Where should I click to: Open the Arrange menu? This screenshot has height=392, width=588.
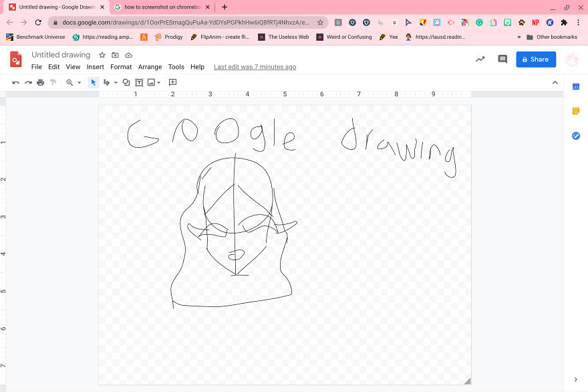150,67
